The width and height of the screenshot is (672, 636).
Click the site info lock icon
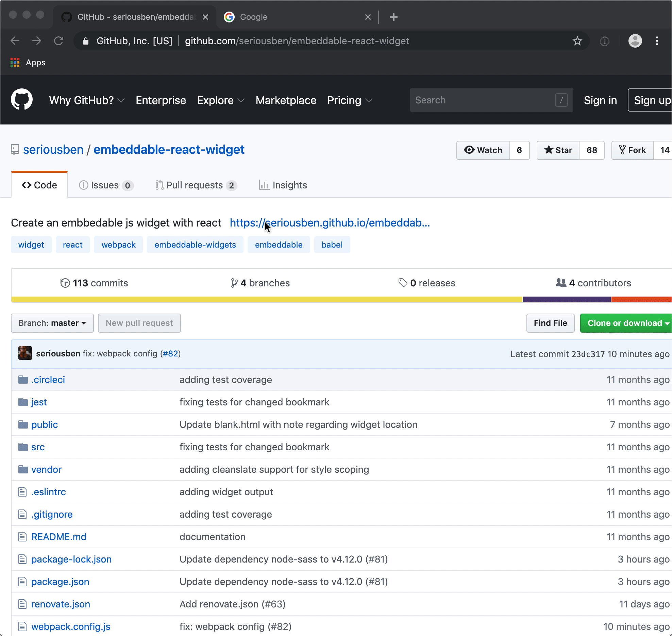pyautogui.click(x=86, y=41)
